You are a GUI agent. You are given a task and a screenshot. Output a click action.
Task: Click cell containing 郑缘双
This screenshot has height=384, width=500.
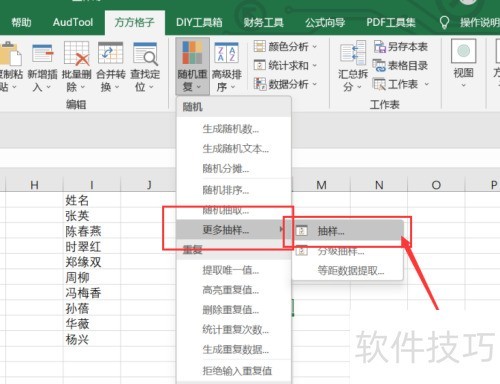(x=92, y=262)
